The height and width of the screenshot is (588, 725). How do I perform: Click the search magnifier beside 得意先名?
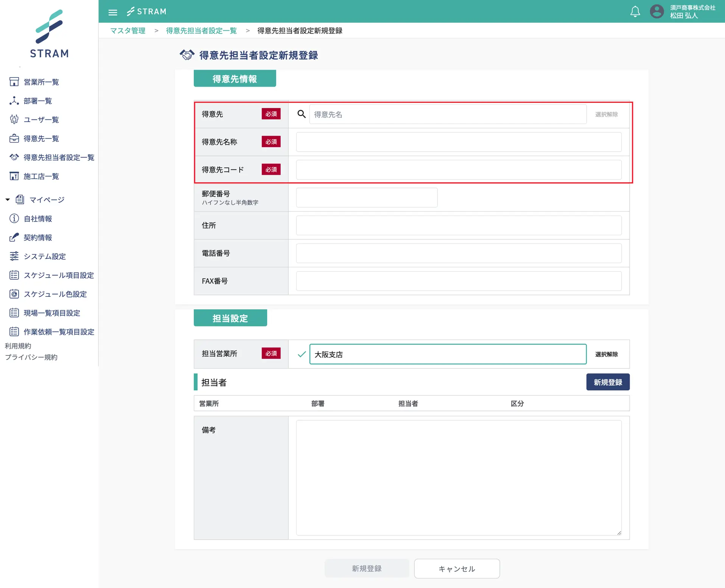(301, 114)
